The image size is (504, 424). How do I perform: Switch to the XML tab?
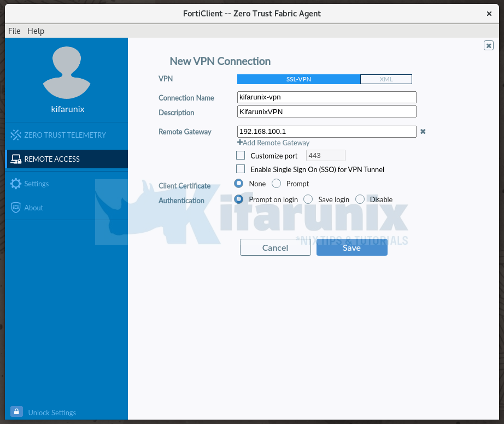point(386,79)
